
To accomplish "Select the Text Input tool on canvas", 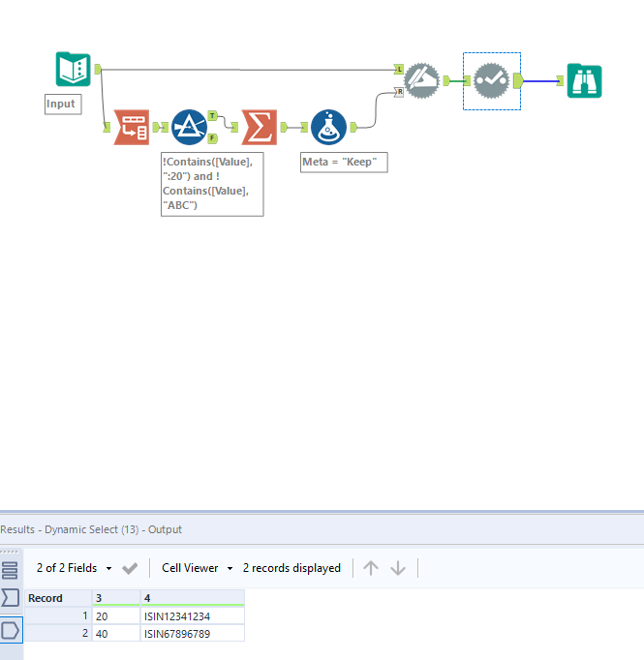I will 74,69.
